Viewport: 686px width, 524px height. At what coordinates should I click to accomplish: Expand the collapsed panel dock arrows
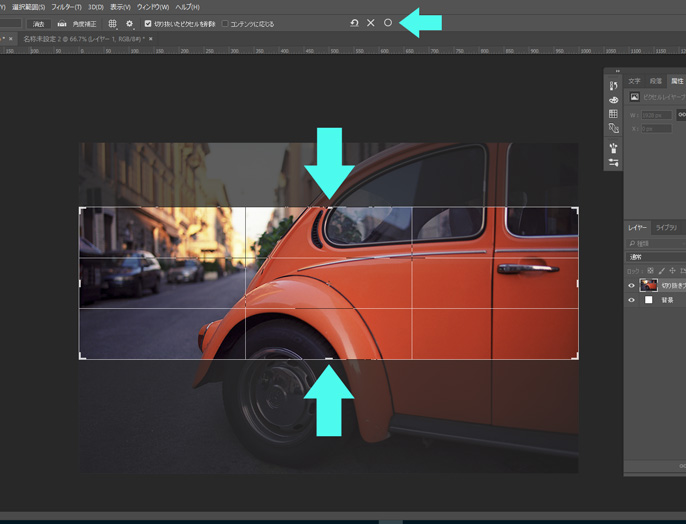click(x=618, y=71)
